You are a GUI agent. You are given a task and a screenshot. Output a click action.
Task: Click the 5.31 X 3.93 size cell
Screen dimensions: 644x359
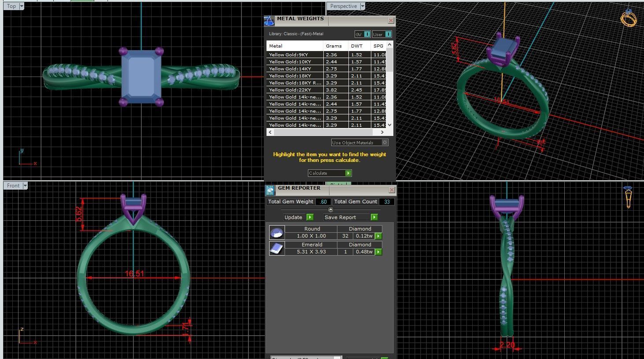[311, 252]
